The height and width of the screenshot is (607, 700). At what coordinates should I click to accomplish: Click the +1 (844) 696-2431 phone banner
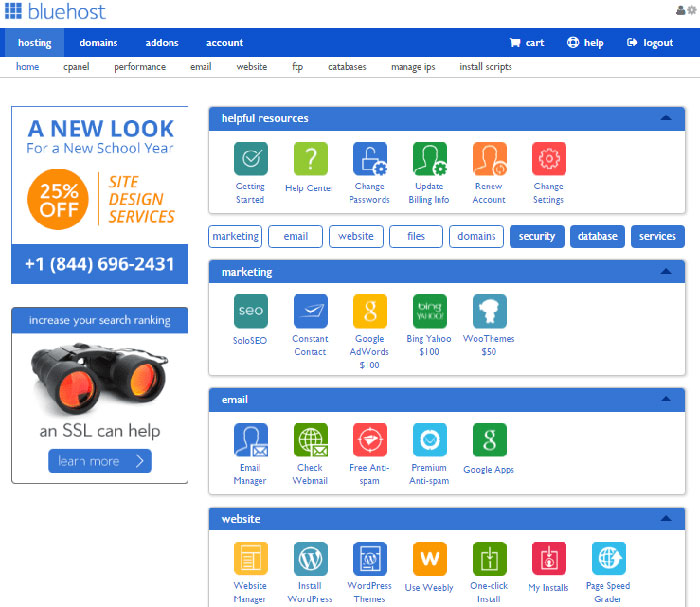pos(100,264)
